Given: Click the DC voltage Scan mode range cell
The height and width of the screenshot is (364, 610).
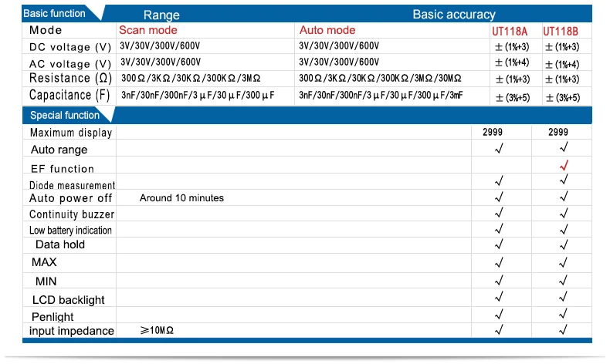Looking at the screenshot, I should [x=160, y=45].
